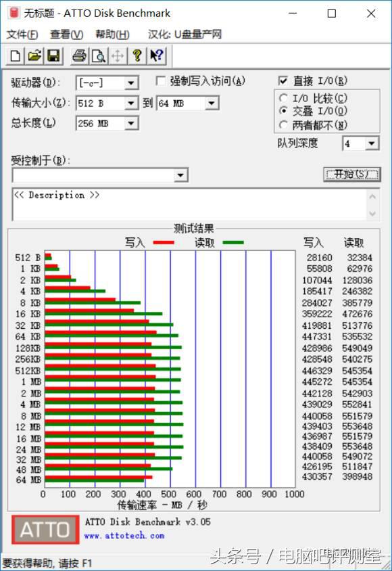Screen dimensions: 392x571
Task: Click the 64 KB write value 447331
Action: 317,336
